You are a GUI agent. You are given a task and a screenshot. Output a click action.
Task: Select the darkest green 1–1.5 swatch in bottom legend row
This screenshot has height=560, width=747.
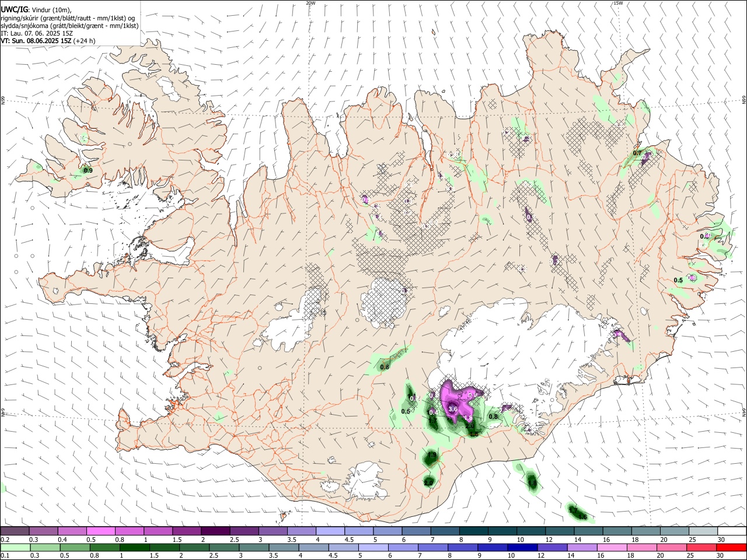[134, 547]
